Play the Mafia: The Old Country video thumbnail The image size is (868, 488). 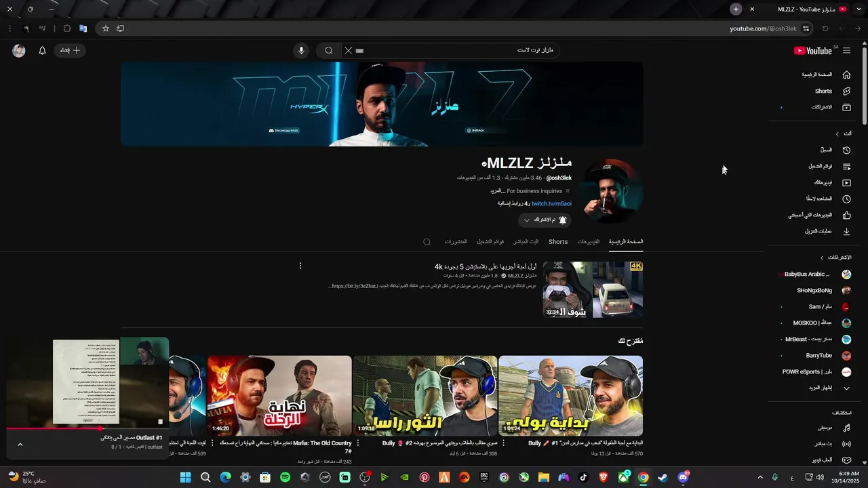tap(279, 395)
